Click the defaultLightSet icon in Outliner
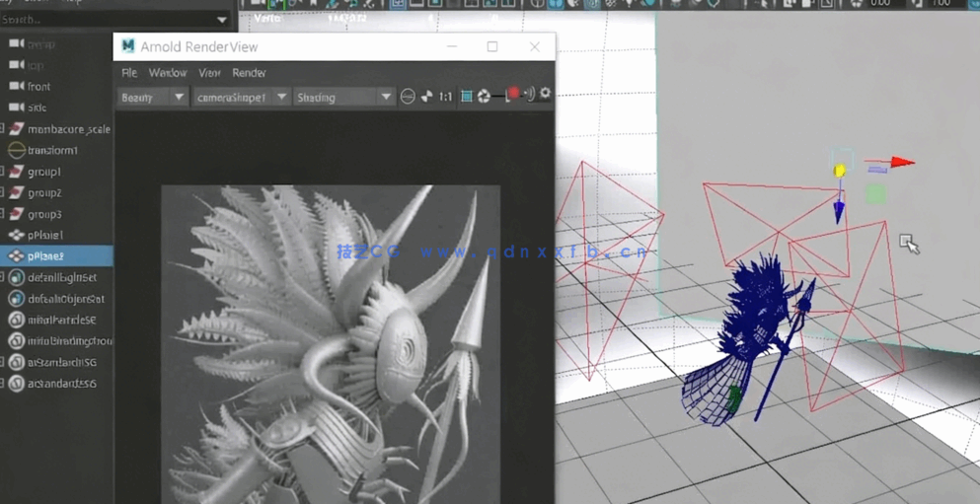This screenshot has height=504, width=980. [x=16, y=277]
